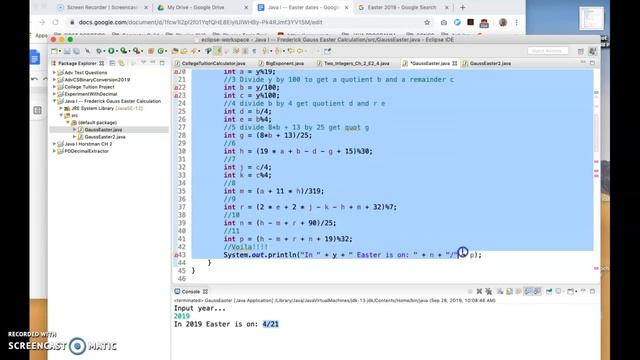The image size is (640, 360).
Task: Click the Open Perspective icon in Eclipse
Action: [580, 51]
